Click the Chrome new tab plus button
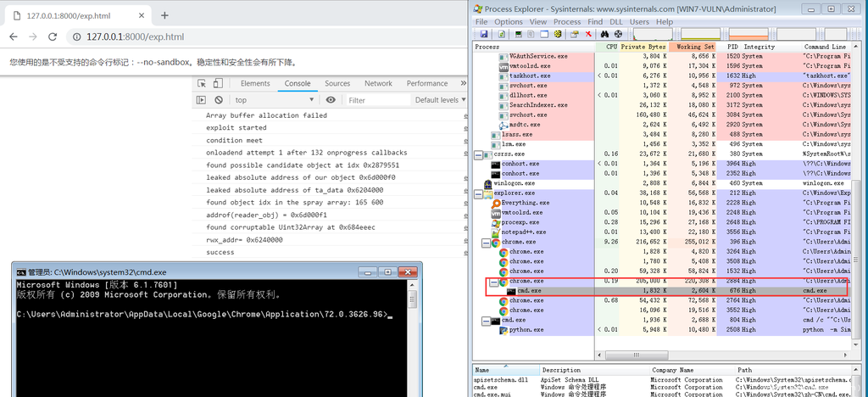 164,15
